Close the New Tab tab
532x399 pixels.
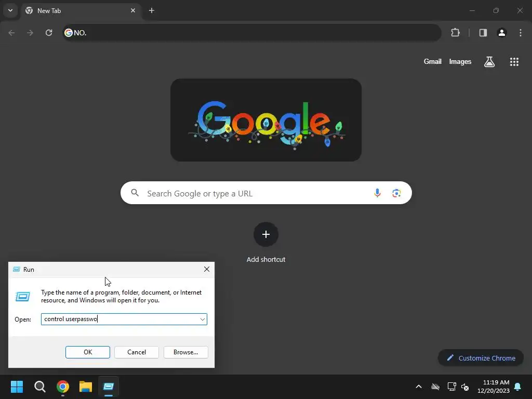point(133,10)
